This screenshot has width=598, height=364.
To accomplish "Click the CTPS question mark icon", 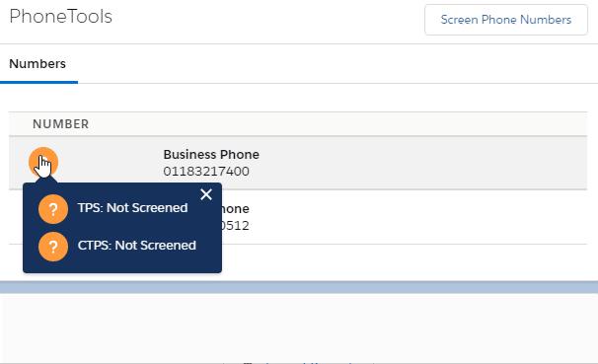I will tap(53, 247).
